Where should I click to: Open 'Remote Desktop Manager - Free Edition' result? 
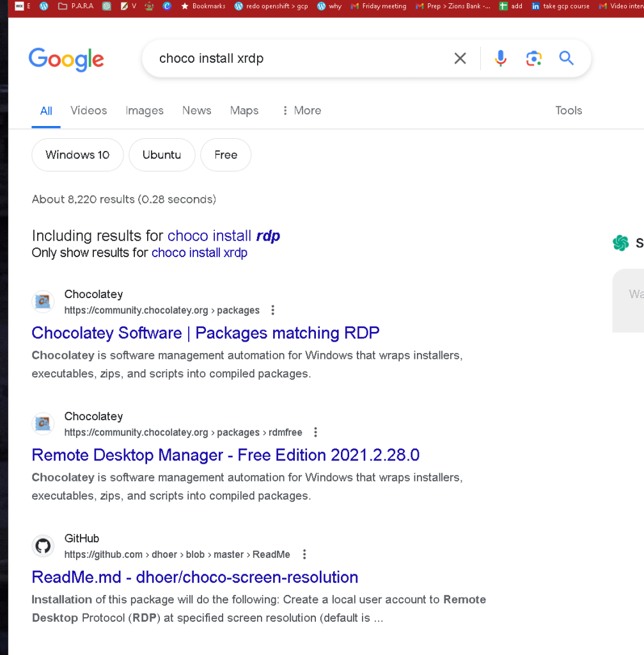[x=226, y=455]
